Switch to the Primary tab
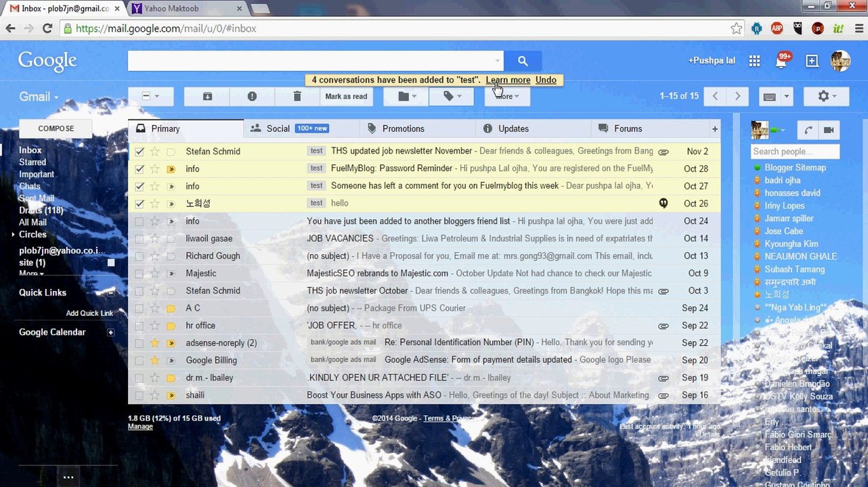Image resolution: width=868 pixels, height=487 pixels. [x=186, y=129]
